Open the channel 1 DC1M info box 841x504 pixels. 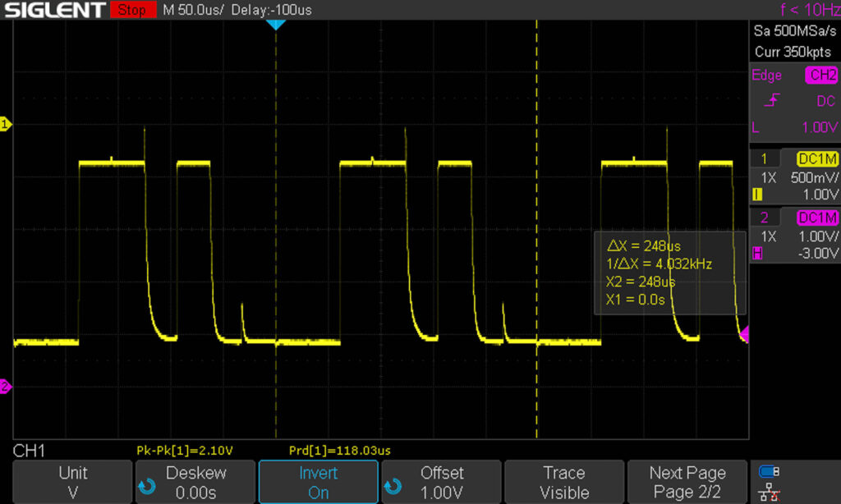click(795, 176)
